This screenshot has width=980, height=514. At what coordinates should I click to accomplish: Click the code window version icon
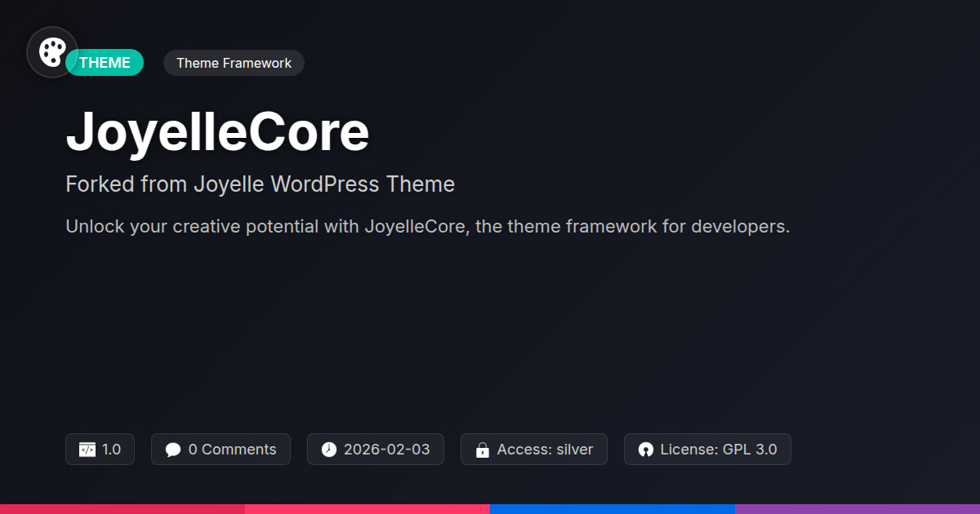point(87,450)
